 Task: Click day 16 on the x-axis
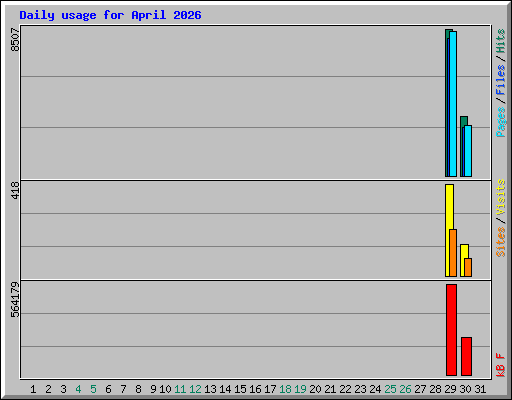255,389
